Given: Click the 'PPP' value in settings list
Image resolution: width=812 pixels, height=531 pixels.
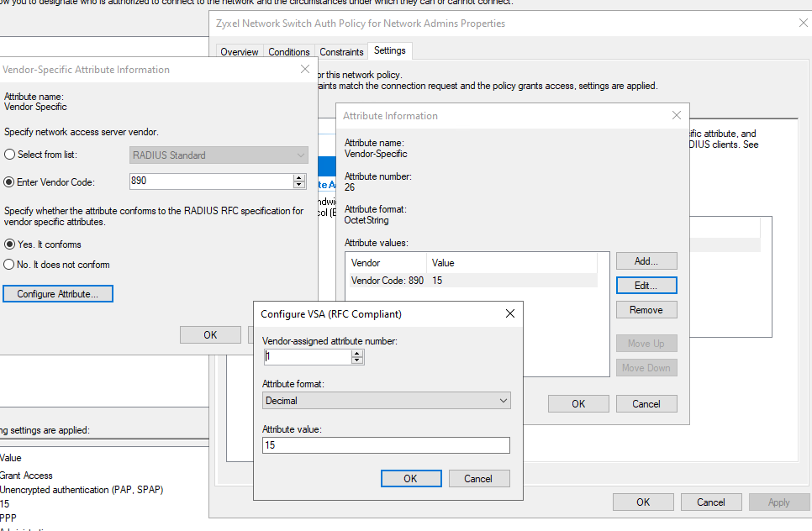Looking at the screenshot, I should pyautogui.click(x=8, y=518).
